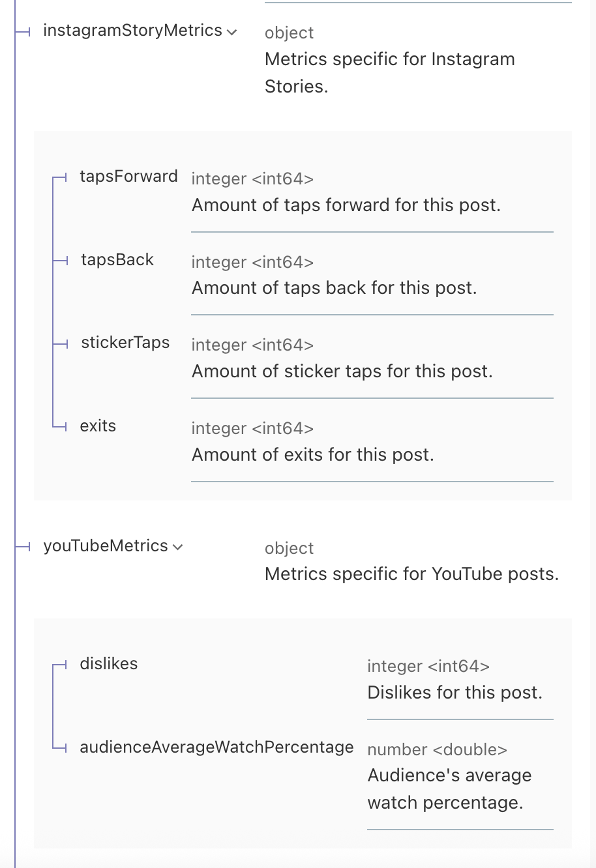Click the object type label for youTubeMetrics

[289, 548]
